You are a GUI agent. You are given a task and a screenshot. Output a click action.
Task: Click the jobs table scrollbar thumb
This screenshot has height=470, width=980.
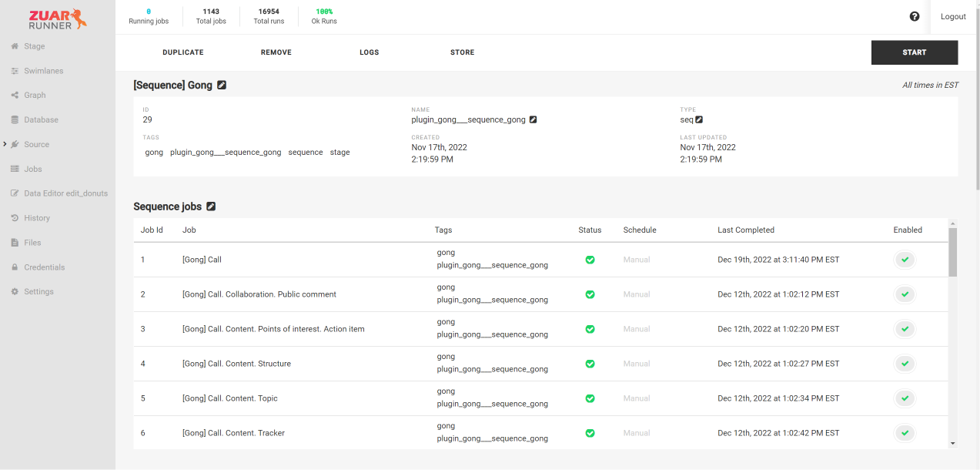953,252
